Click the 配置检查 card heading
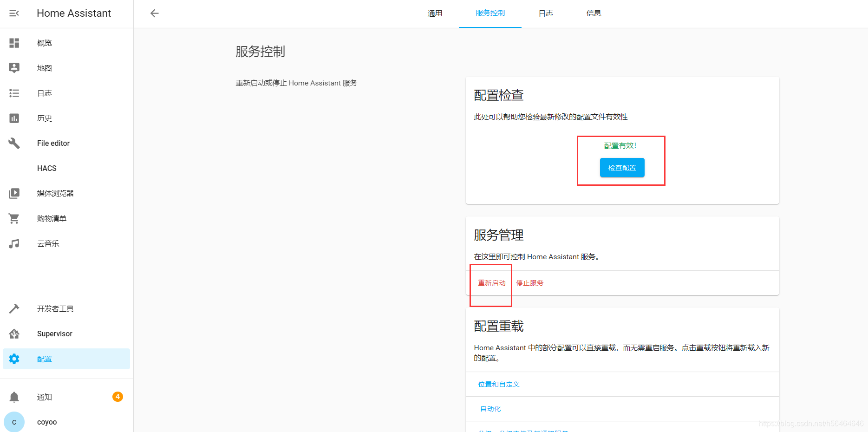 coord(499,95)
